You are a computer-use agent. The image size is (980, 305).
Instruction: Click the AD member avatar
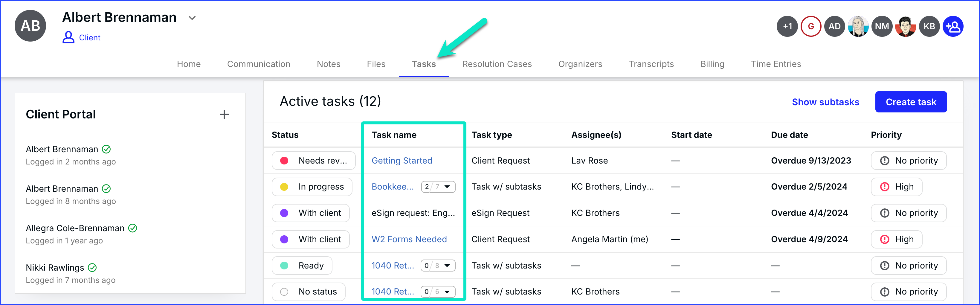[x=834, y=27]
